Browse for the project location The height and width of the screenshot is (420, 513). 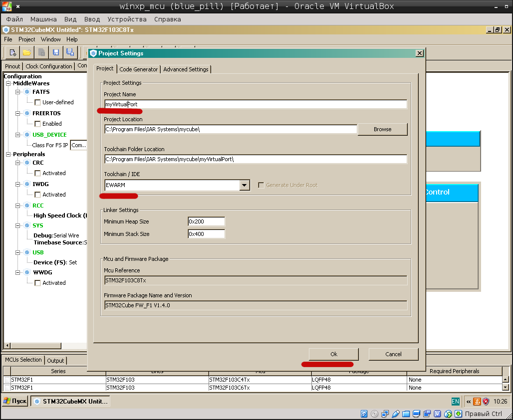coord(382,129)
